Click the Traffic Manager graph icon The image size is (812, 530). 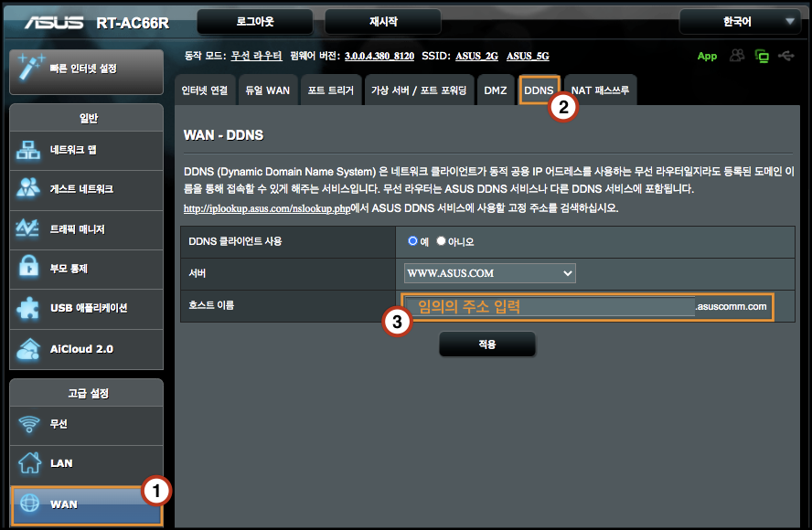click(x=28, y=228)
